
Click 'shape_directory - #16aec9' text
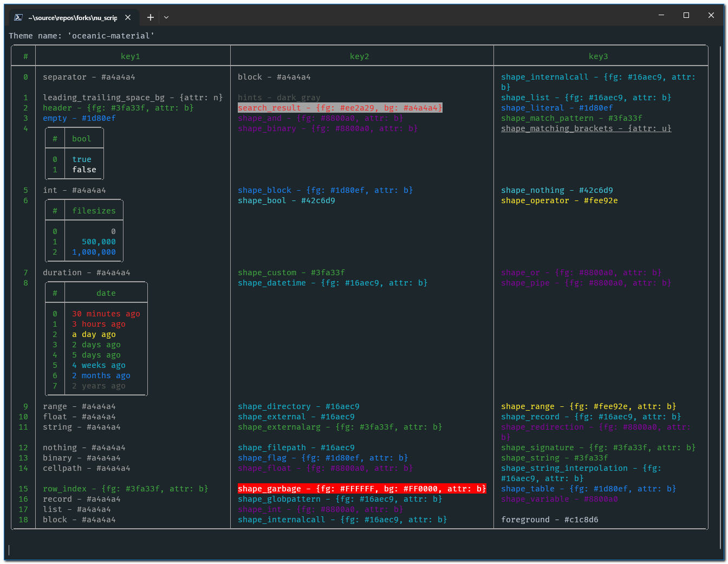point(298,406)
